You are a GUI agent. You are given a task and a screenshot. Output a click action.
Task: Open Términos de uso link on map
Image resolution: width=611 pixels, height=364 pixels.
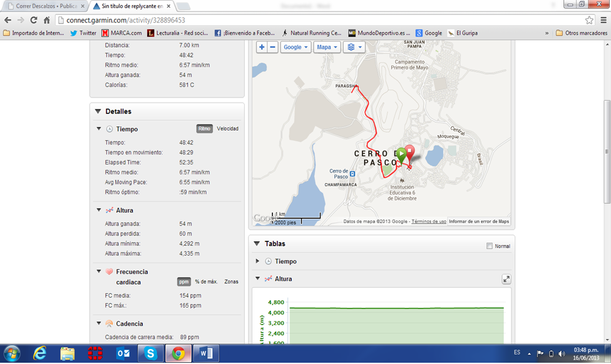coord(429,221)
